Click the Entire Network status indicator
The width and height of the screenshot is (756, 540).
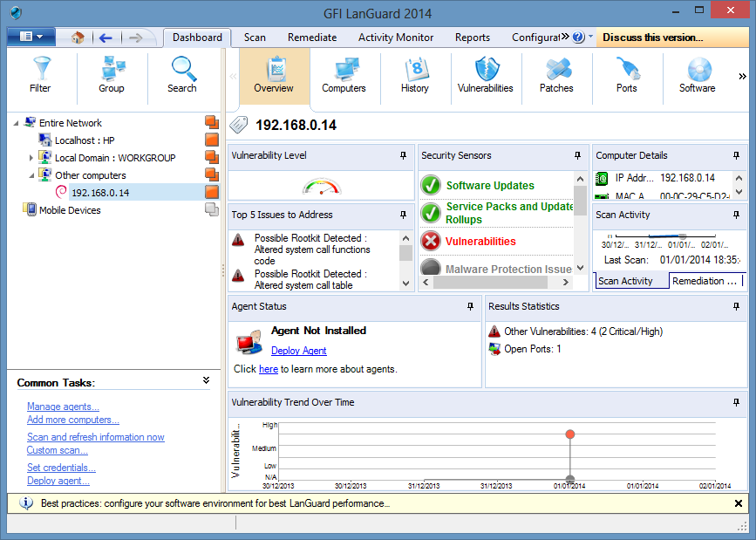click(212, 123)
